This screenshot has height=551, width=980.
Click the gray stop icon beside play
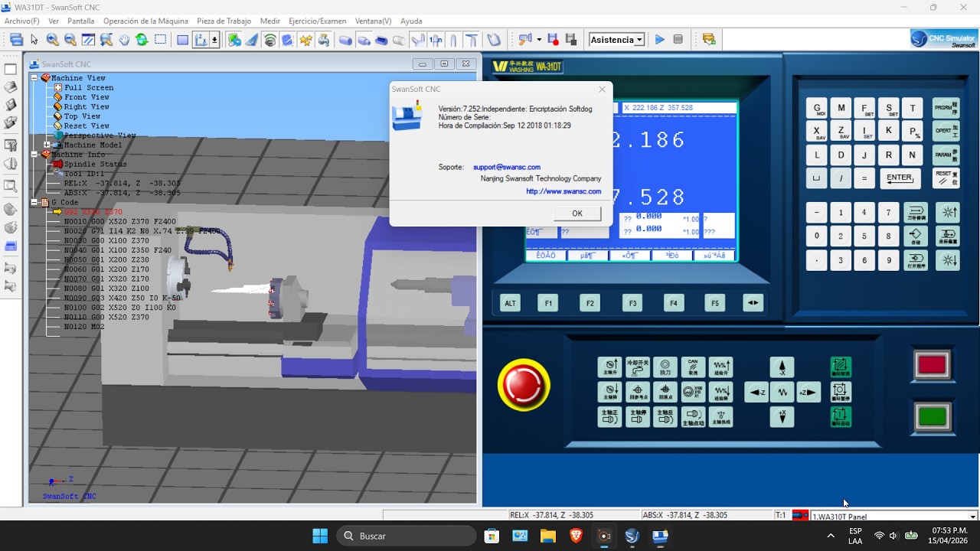pyautogui.click(x=678, y=40)
